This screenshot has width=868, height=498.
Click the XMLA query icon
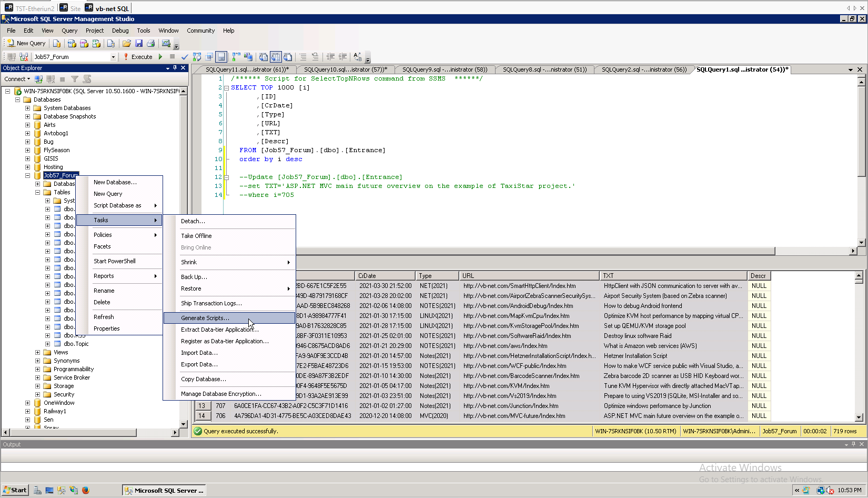click(96, 43)
